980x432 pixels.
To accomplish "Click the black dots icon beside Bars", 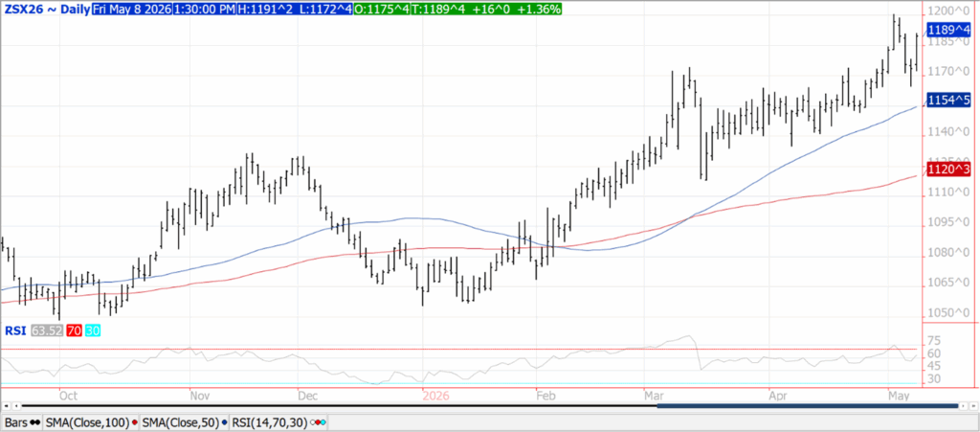I will pos(34,423).
